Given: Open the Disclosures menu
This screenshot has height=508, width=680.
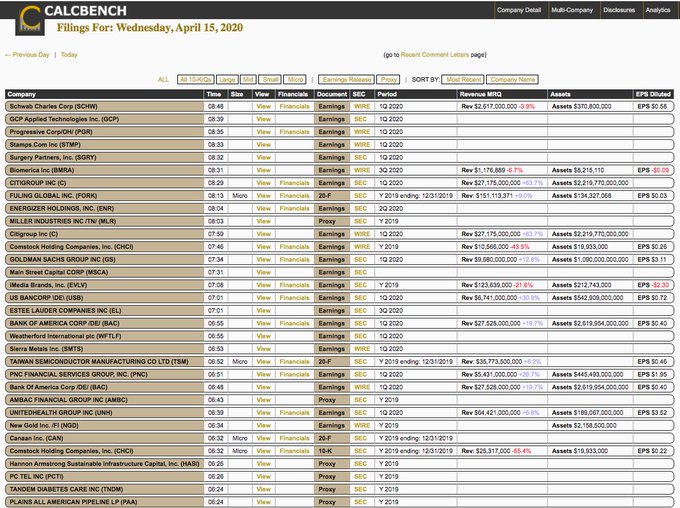Looking at the screenshot, I should 619,10.
